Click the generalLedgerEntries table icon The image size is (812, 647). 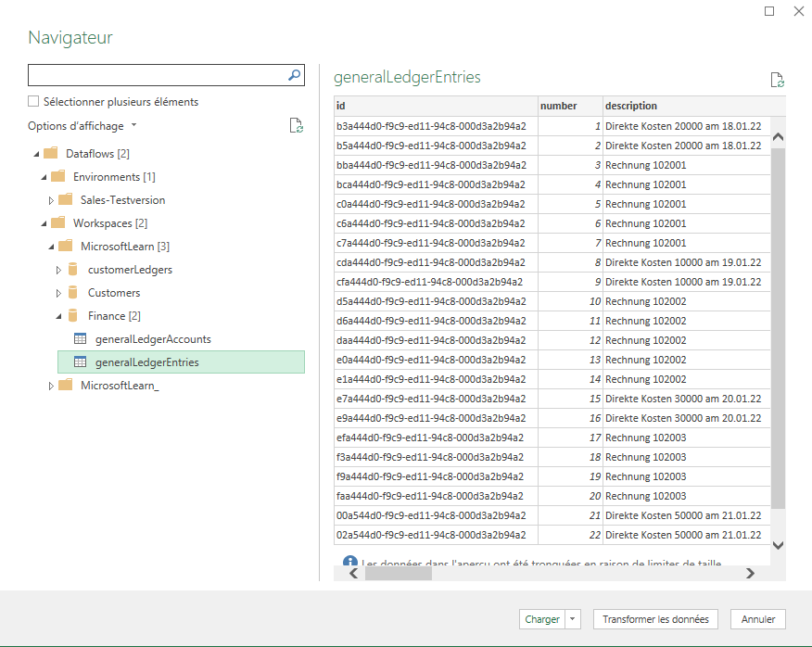coord(81,362)
